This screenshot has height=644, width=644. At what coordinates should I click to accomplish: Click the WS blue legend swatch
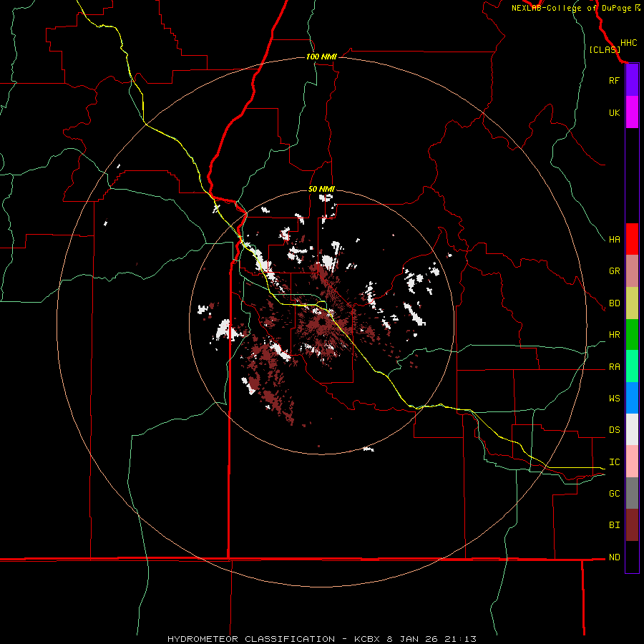[x=632, y=398]
